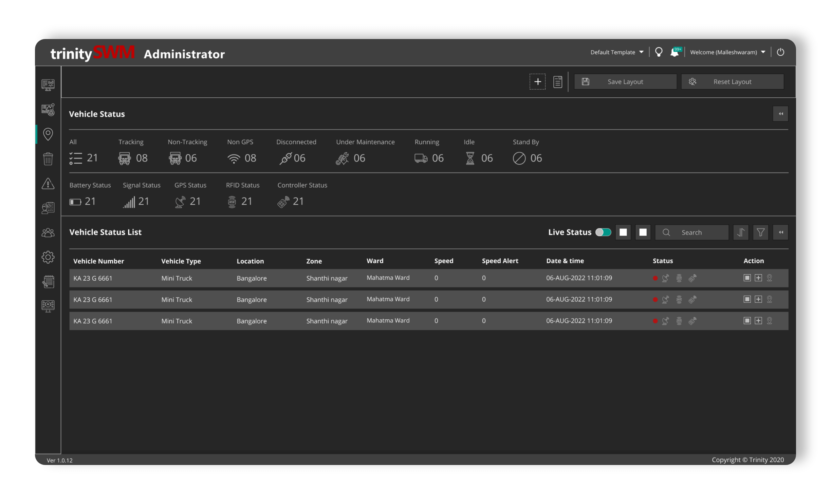Image resolution: width=831 pixels, height=504 pixels.
Task: Click the first white square view button
Action: coord(623,232)
